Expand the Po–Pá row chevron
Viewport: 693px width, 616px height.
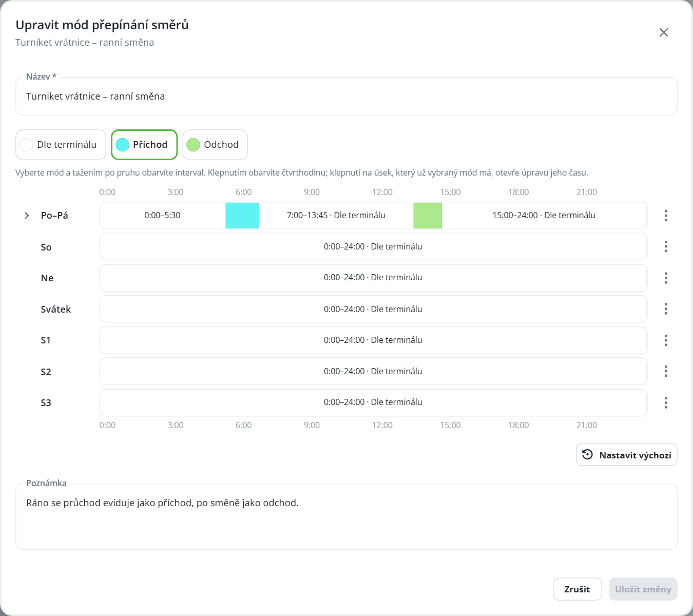(27, 216)
